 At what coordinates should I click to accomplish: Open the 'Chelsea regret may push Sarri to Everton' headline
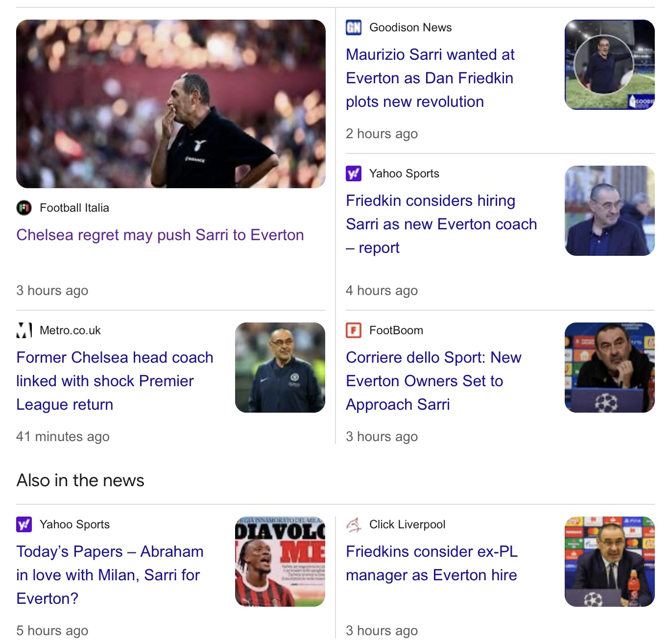click(160, 235)
